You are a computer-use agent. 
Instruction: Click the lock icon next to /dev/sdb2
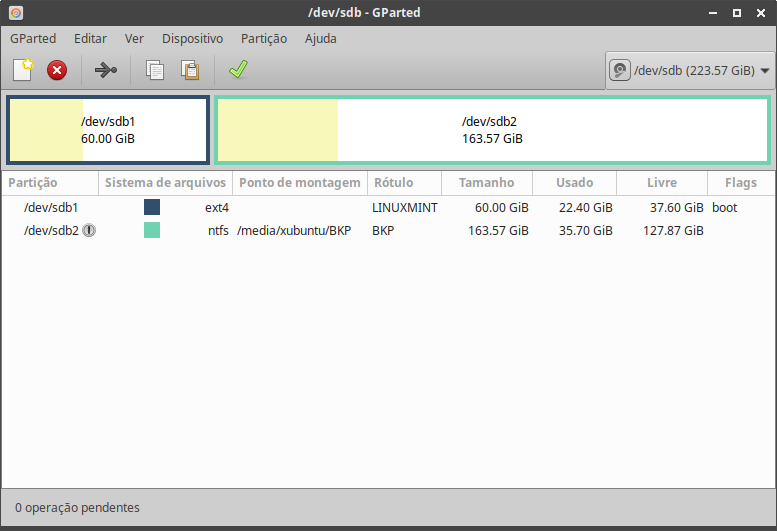pos(89,230)
